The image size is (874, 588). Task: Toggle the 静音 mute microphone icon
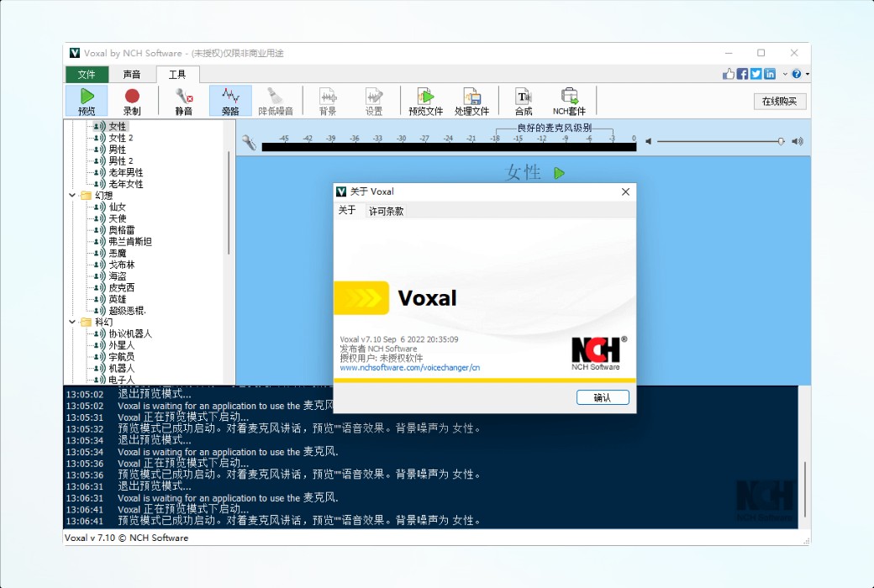pos(183,96)
